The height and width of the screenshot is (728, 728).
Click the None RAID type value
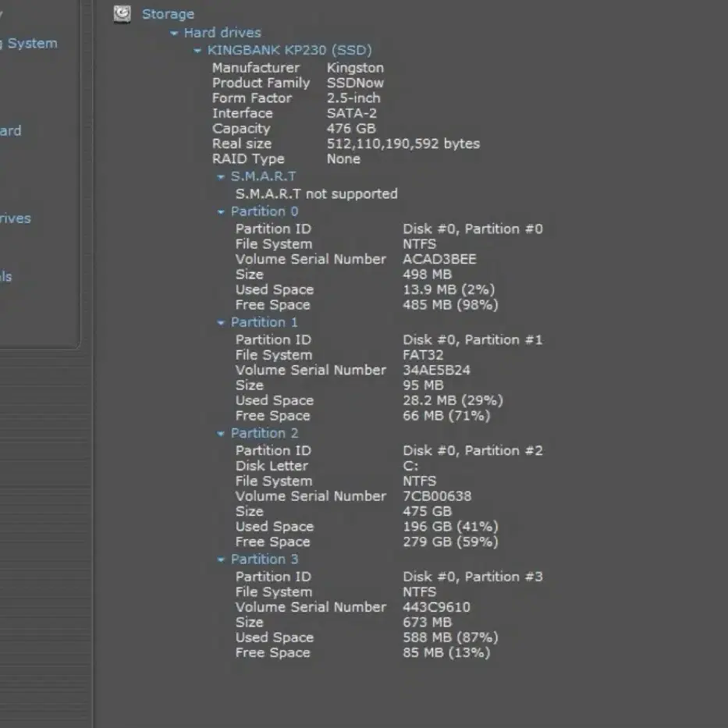coord(343,159)
